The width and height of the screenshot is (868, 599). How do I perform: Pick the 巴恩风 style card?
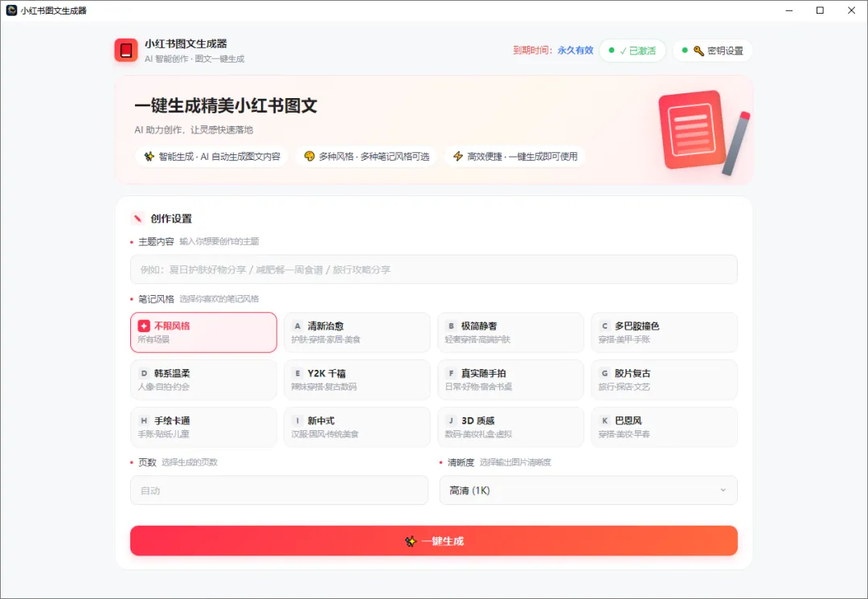(x=665, y=427)
